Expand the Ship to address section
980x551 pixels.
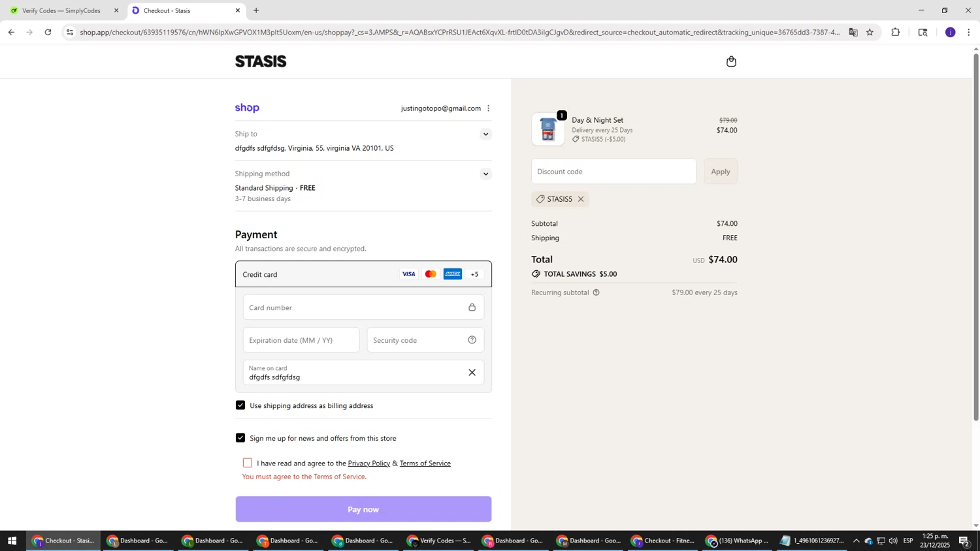coord(485,134)
